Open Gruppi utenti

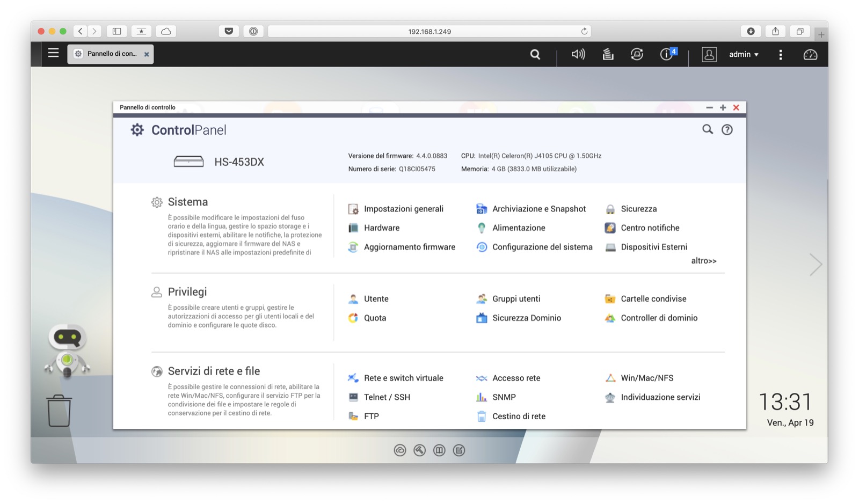coord(508,299)
